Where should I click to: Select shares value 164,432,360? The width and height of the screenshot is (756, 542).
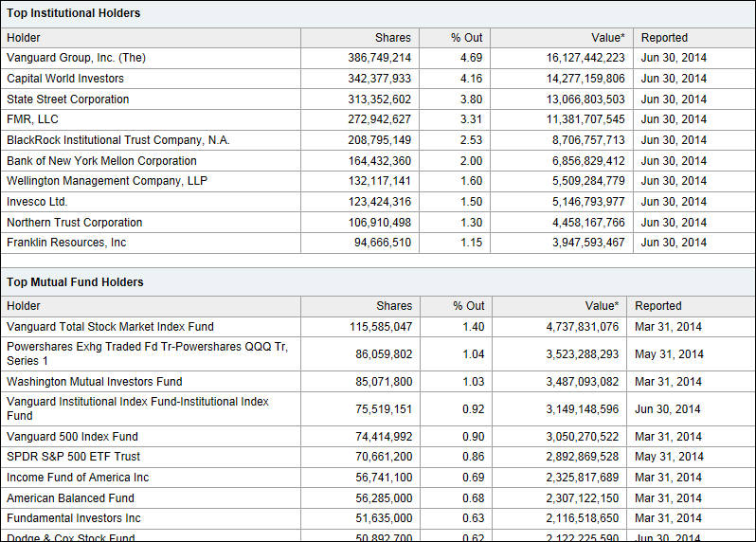click(380, 161)
